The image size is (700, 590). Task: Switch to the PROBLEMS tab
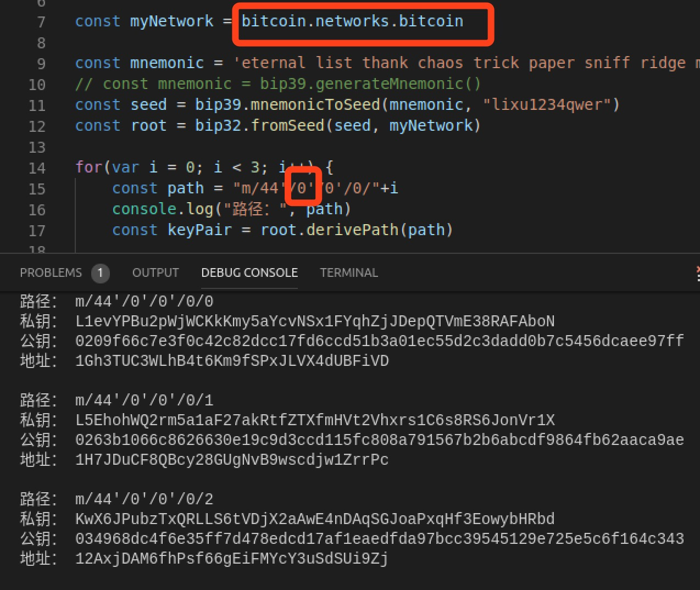pos(51,272)
